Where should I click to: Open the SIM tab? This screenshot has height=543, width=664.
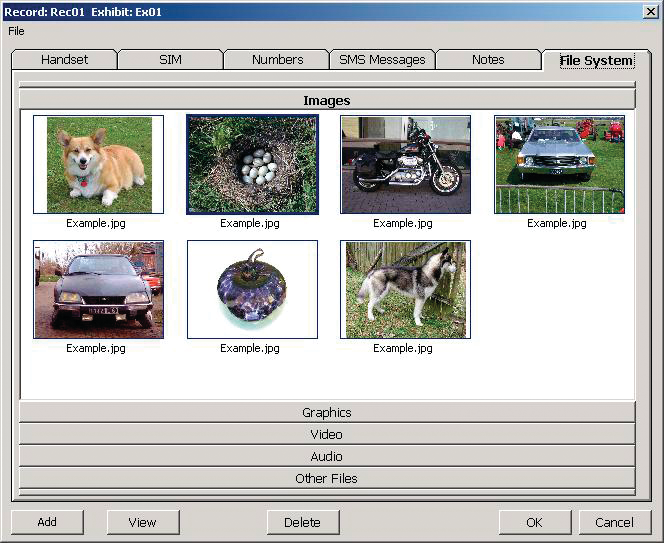170,60
